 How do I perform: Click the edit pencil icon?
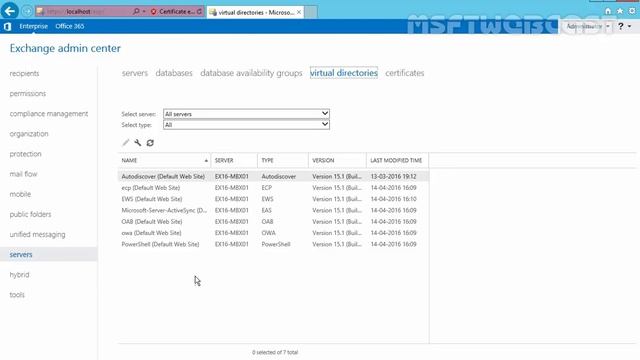click(126, 142)
